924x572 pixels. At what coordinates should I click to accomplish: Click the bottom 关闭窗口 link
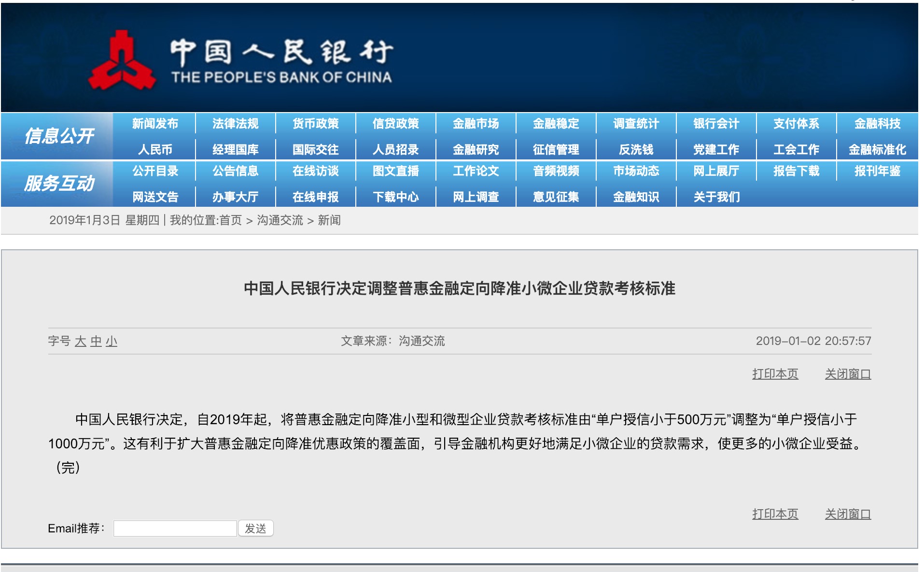[x=848, y=514]
